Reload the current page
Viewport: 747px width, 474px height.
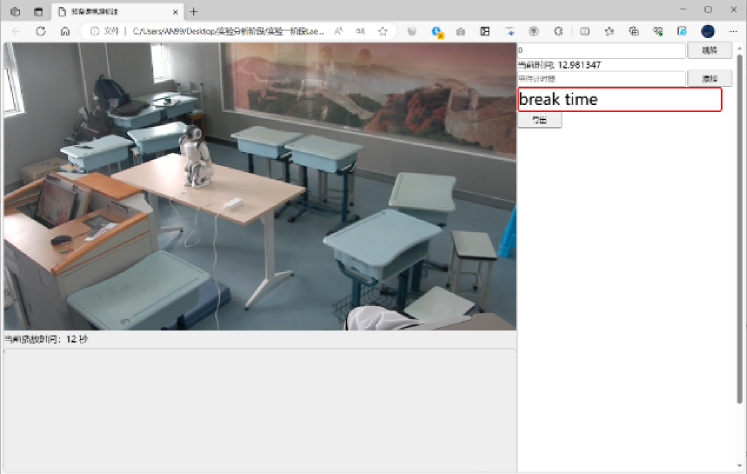pyautogui.click(x=40, y=31)
